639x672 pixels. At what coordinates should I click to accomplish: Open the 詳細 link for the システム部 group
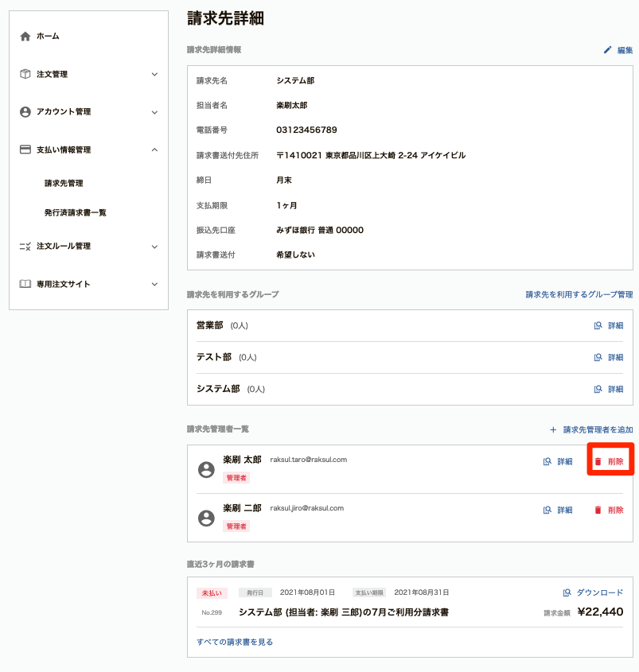[x=615, y=389]
